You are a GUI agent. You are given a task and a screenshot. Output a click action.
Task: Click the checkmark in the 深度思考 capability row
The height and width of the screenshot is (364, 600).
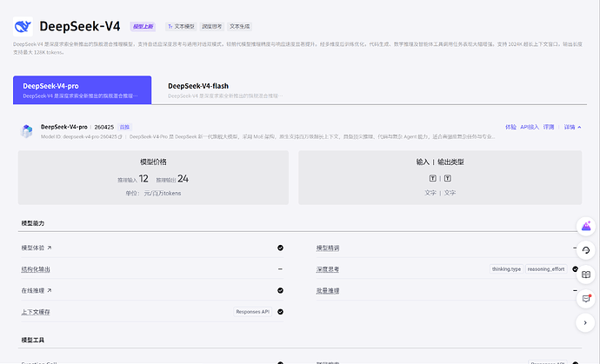575,269
